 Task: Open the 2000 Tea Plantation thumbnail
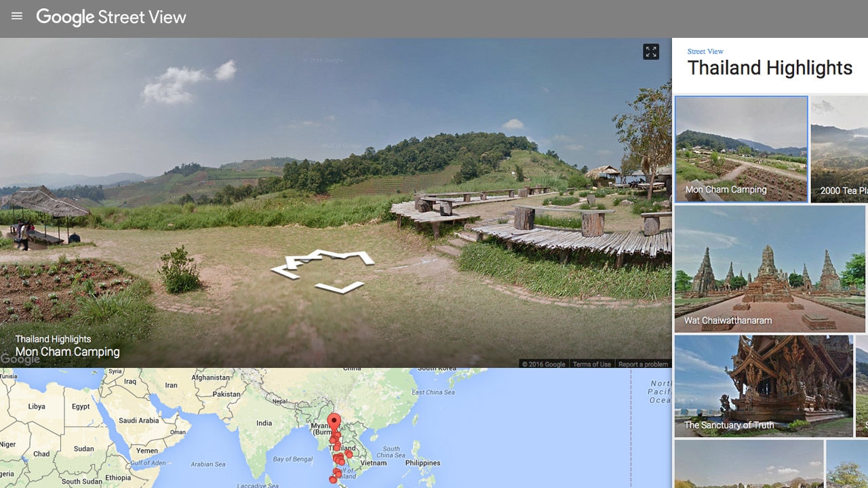point(840,148)
